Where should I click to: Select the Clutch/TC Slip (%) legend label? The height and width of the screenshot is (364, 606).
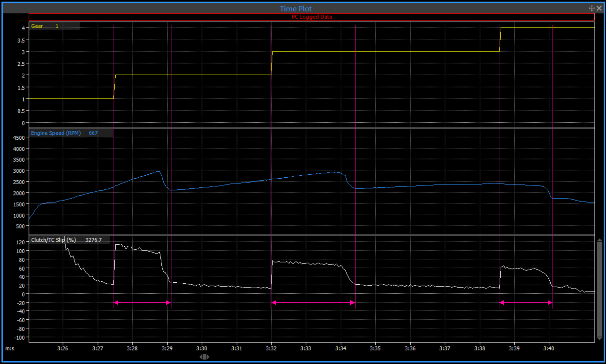point(53,240)
